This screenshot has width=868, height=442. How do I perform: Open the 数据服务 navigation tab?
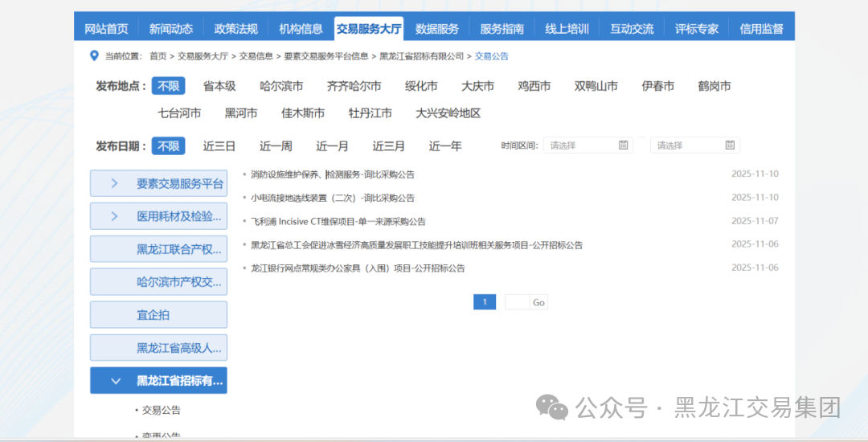(437, 28)
